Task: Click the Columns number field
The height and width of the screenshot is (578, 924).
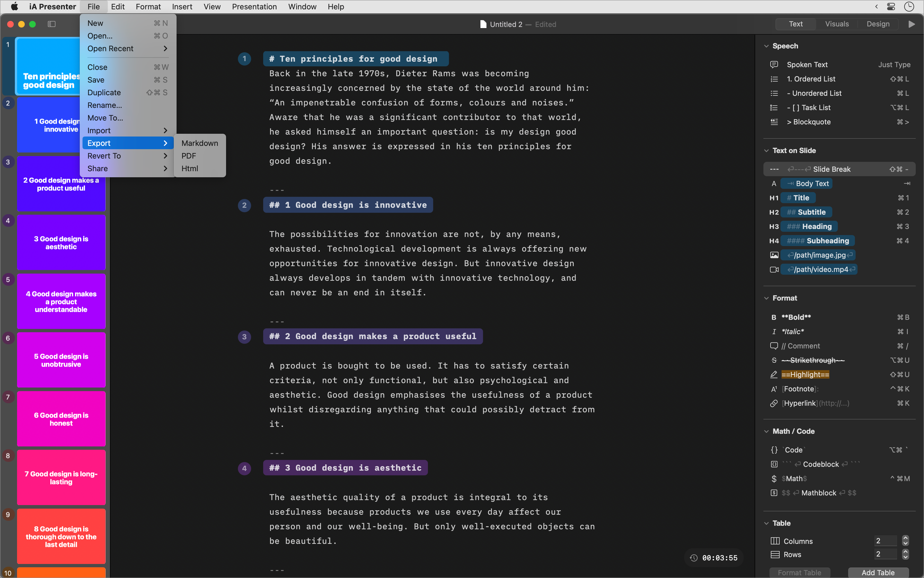Action: click(886, 541)
